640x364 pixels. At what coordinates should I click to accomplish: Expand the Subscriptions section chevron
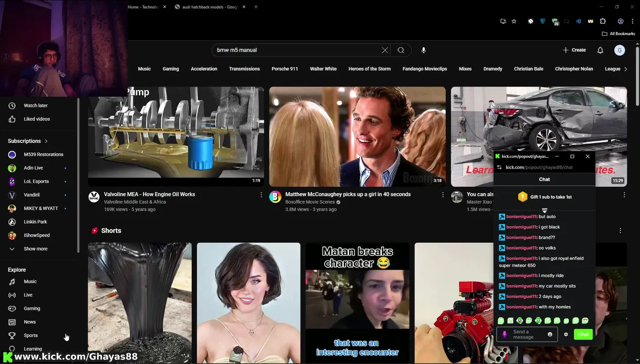click(46, 141)
